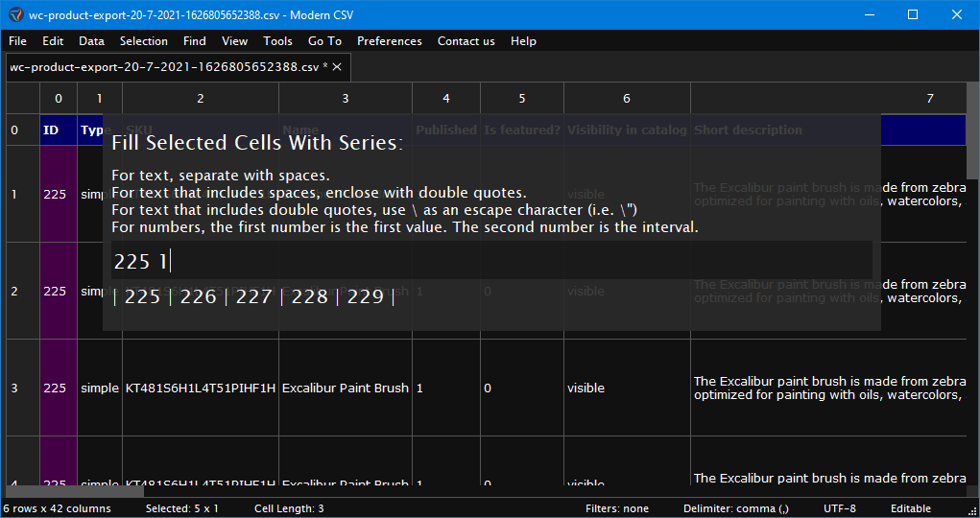The image size is (980, 518).
Task: Toggle the Editable mode status entry
Action: point(911,508)
